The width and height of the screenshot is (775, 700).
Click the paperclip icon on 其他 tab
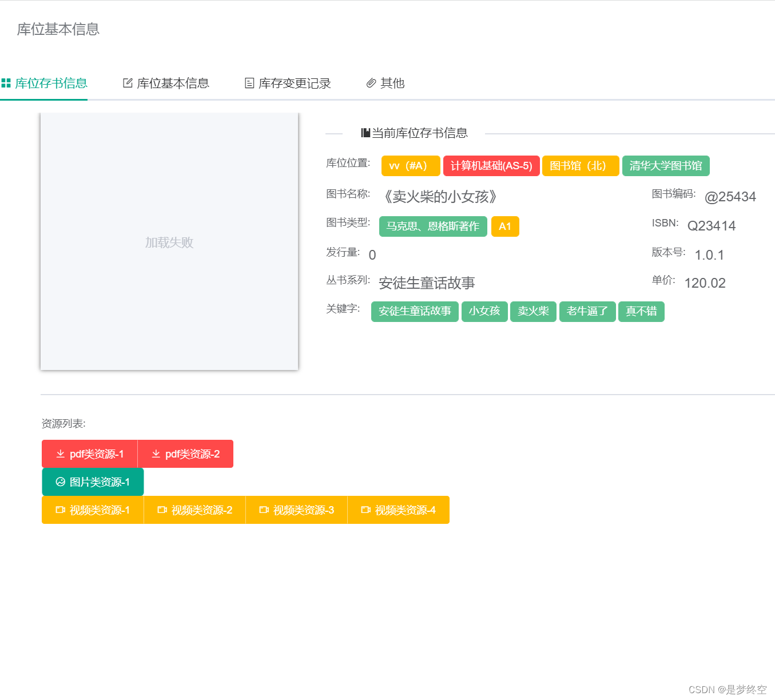(372, 83)
